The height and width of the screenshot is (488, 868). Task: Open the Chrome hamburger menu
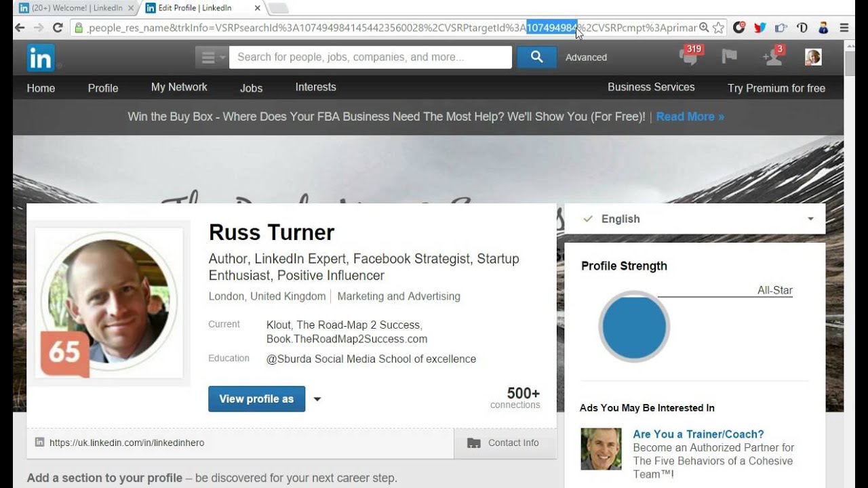pos(844,28)
